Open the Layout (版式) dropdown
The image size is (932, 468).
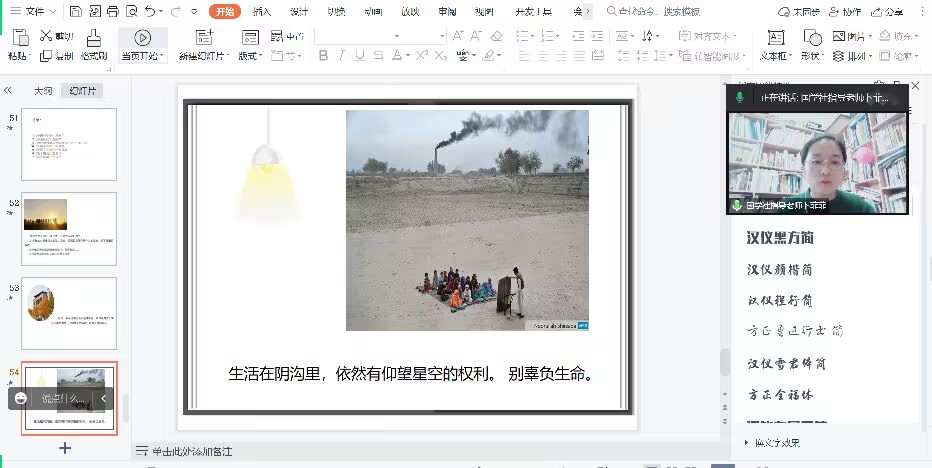pos(248,56)
